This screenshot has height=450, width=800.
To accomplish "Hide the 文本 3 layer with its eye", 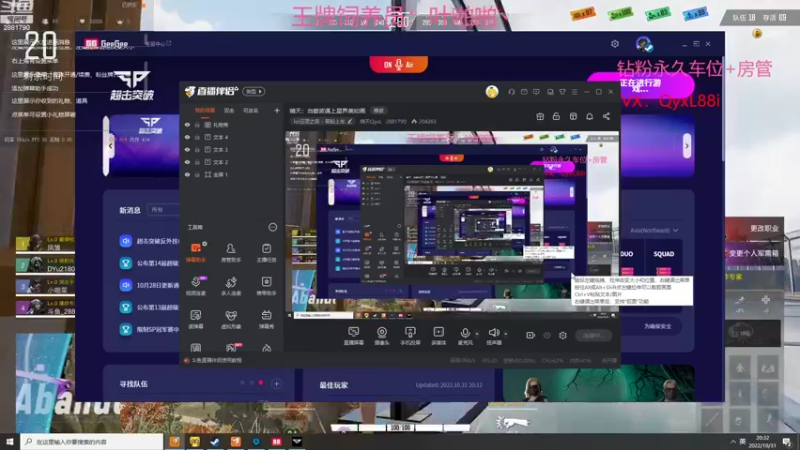I will (x=187, y=149).
